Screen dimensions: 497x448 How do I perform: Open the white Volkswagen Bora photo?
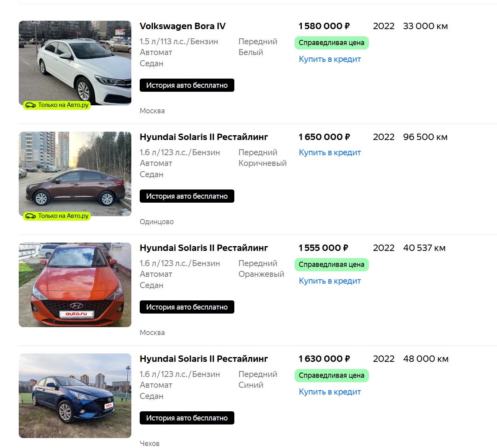[x=75, y=63]
